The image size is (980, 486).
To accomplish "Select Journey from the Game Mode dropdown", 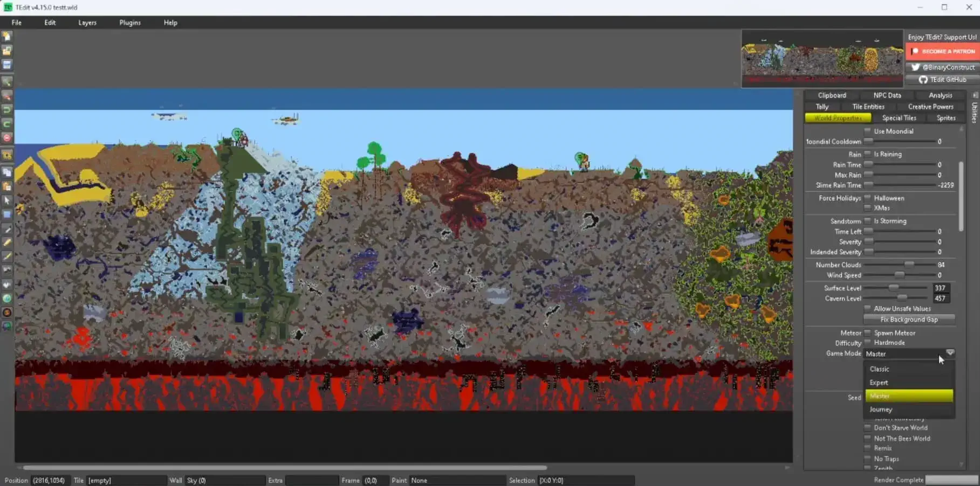I will 881,409.
